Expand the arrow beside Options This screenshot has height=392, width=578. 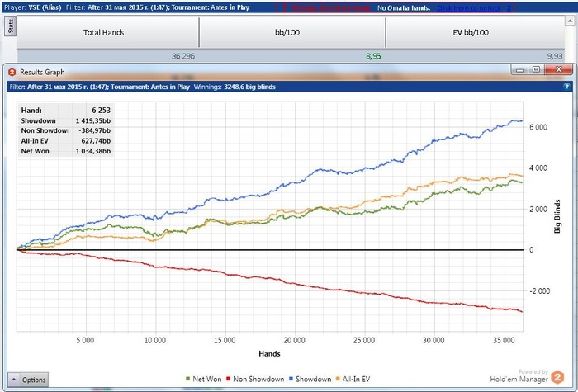[x=14, y=380]
